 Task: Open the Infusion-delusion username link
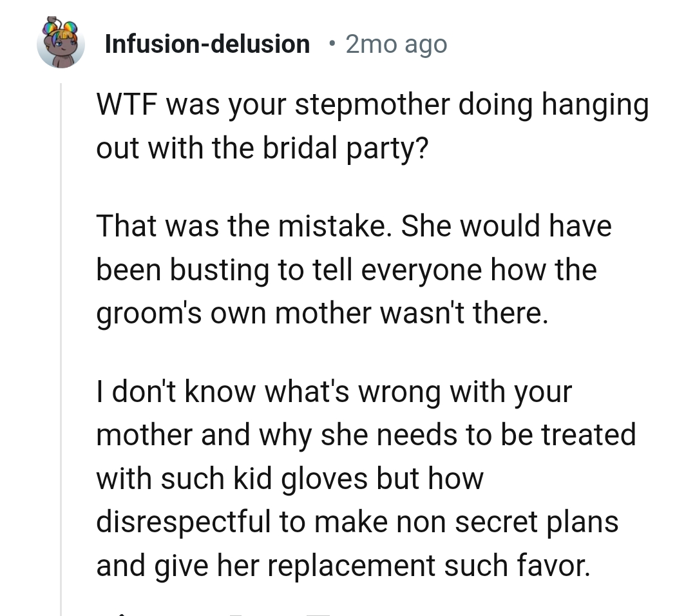pyautogui.click(x=207, y=44)
